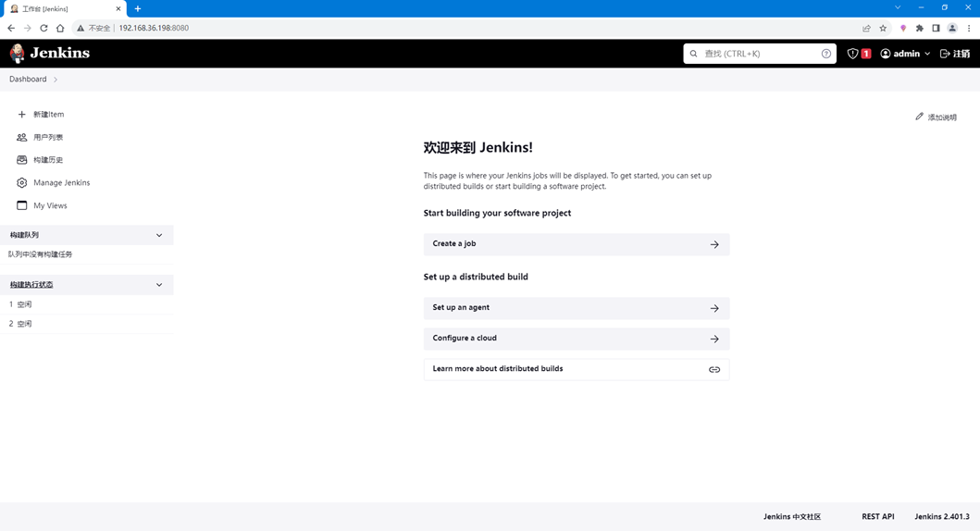Click the logout (注销) button
Viewport: 980px width, 531px height.
pyautogui.click(x=955, y=54)
